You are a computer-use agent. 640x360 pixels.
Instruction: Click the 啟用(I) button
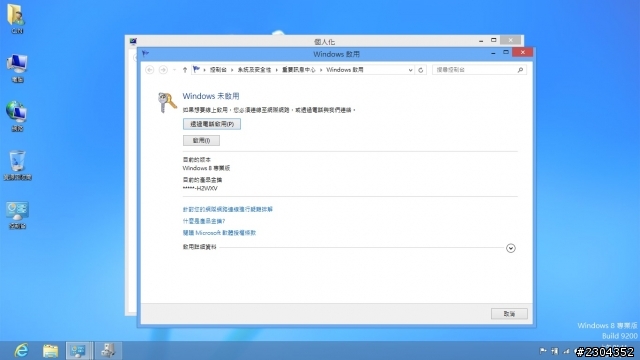pyautogui.click(x=201, y=140)
